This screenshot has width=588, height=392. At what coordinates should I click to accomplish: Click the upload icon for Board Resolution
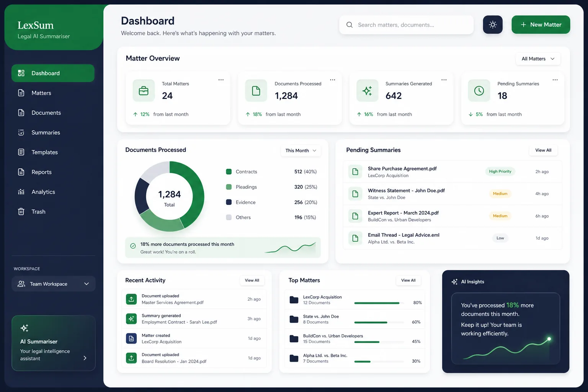click(x=131, y=358)
